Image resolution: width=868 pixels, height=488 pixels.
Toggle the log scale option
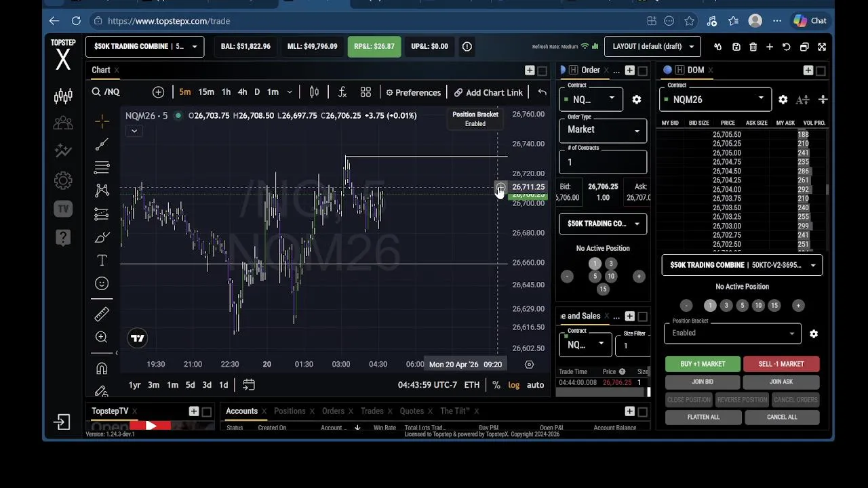[x=513, y=385]
